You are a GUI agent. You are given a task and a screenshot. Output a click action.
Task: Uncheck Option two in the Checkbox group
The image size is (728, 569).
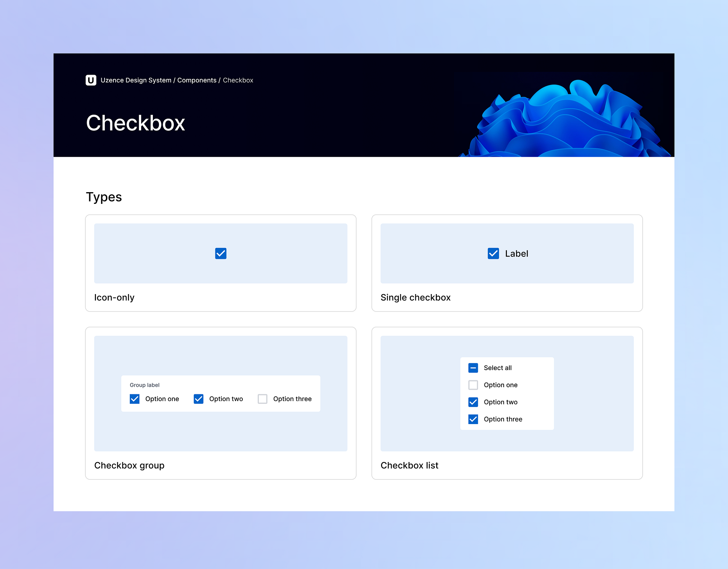tap(198, 399)
